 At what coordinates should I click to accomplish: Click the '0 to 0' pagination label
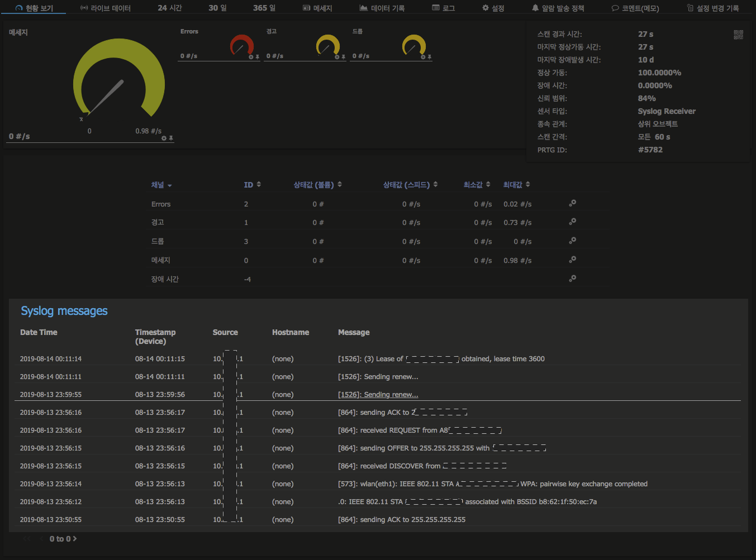coord(60,539)
